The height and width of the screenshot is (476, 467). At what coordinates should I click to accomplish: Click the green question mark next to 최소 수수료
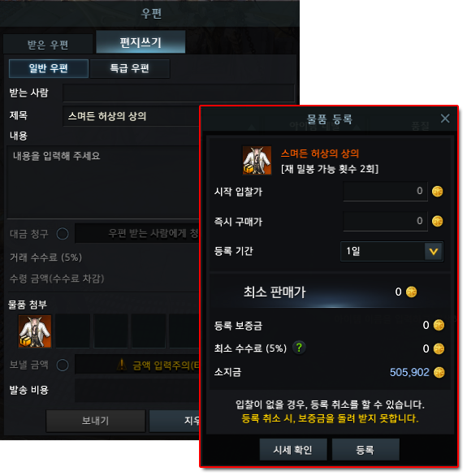click(299, 348)
